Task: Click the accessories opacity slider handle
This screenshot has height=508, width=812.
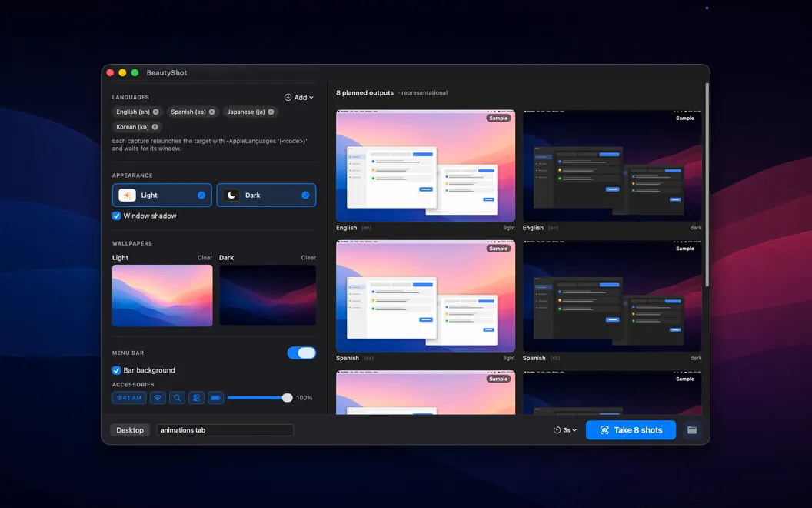Action: [x=287, y=398]
